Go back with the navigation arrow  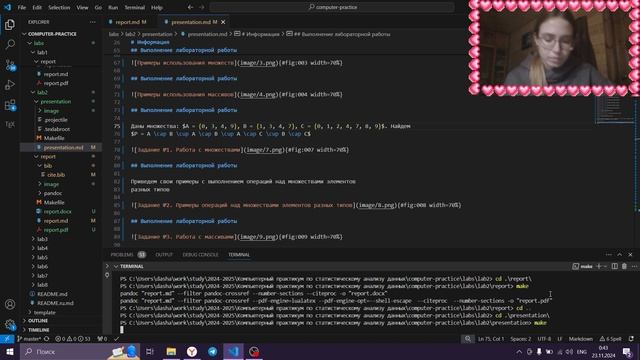click(190, 7)
